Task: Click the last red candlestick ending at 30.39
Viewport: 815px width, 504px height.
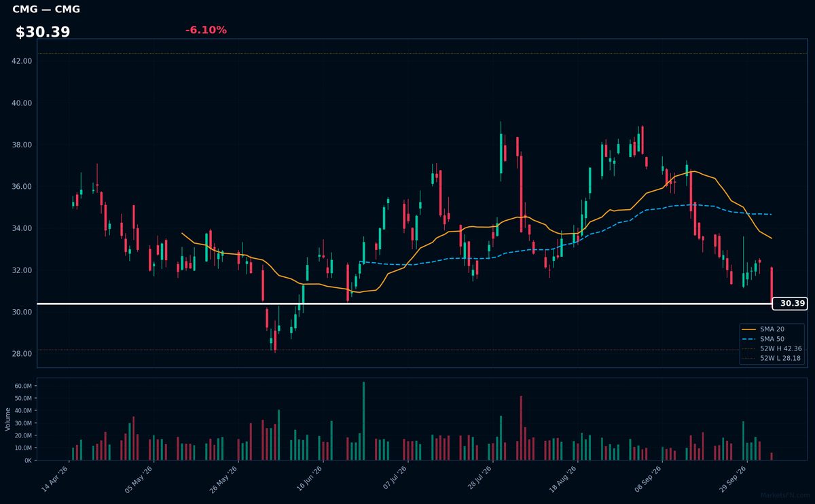Action: point(772,285)
